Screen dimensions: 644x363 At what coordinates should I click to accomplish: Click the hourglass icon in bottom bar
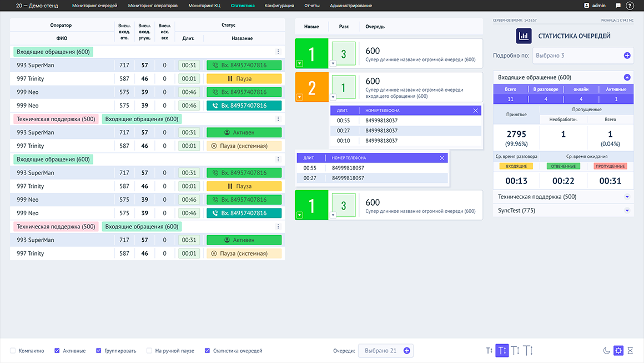click(x=630, y=351)
